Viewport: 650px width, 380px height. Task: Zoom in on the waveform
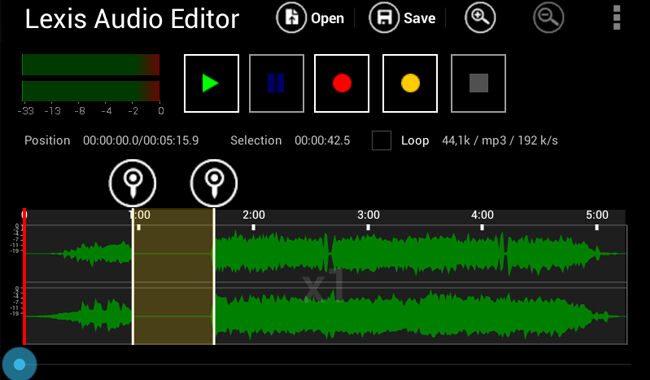(480, 17)
